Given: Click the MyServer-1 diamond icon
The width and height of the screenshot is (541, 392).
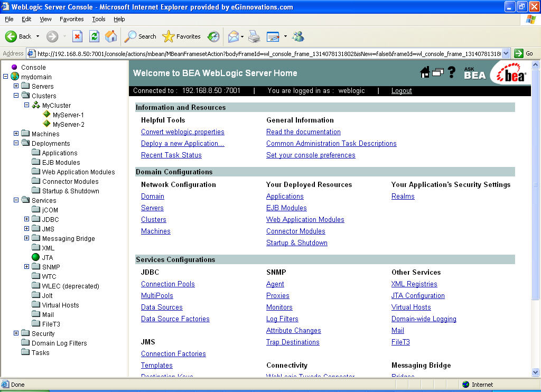Looking at the screenshot, I should click(x=46, y=114).
